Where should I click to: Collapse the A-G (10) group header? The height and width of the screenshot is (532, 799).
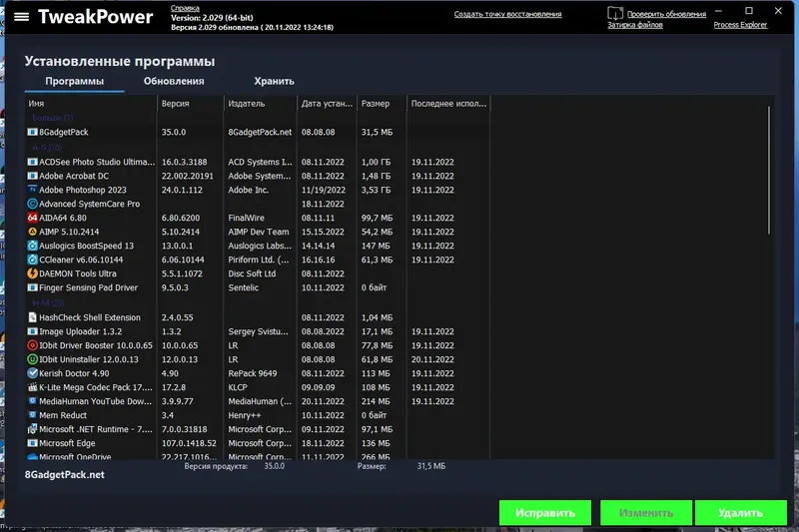(x=47, y=148)
